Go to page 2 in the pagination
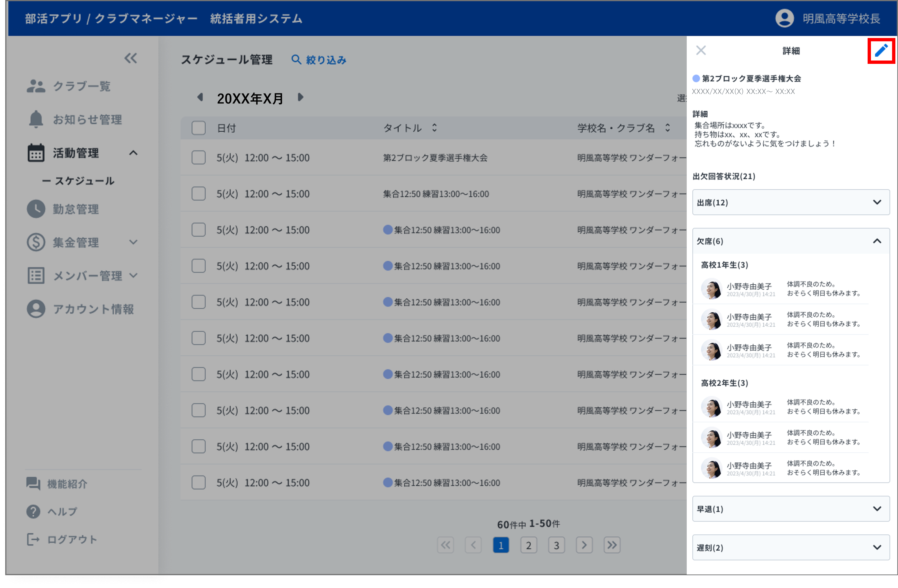The image size is (898, 588). 529,545
